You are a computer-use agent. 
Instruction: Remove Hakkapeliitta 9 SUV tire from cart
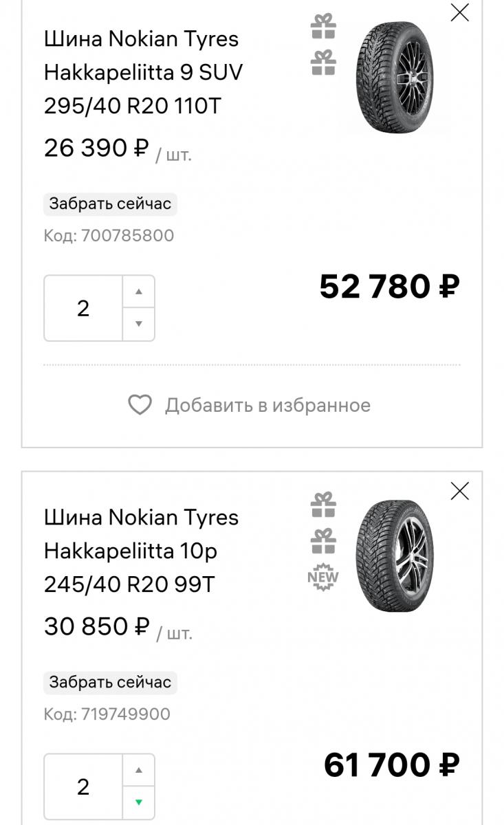tap(459, 12)
